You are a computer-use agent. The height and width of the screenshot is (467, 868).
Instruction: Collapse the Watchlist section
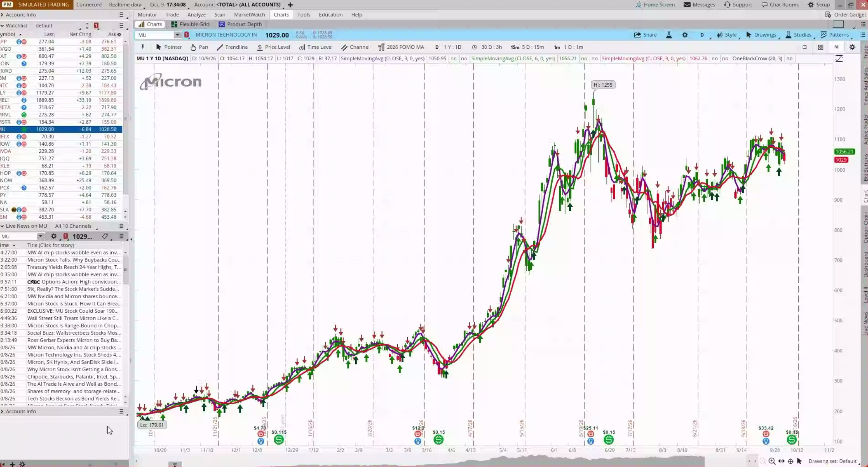[x=2, y=25]
